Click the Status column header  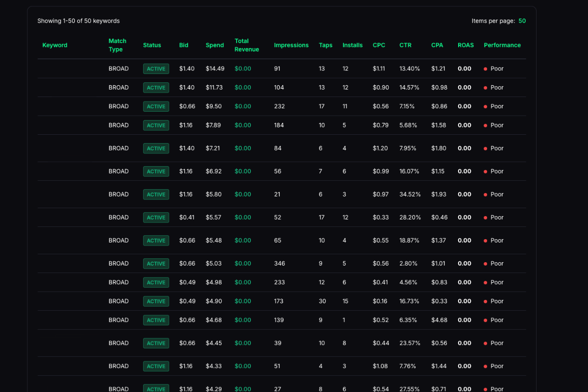point(152,45)
